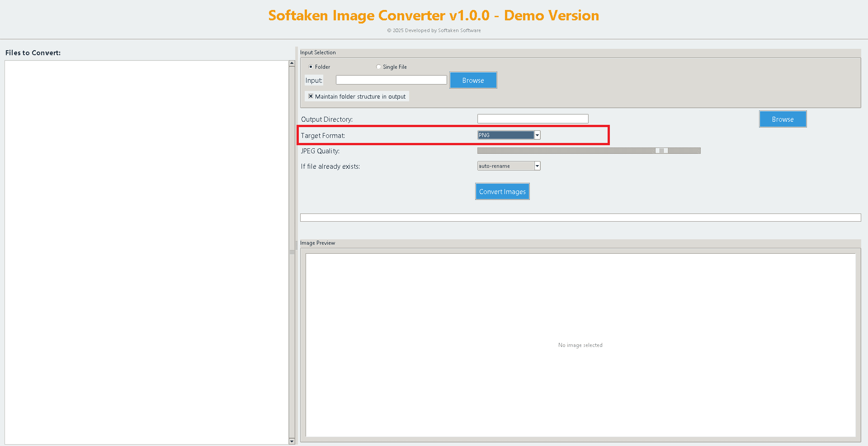Click the 'Output Directory:' label
The image size is (868, 446).
pos(327,119)
